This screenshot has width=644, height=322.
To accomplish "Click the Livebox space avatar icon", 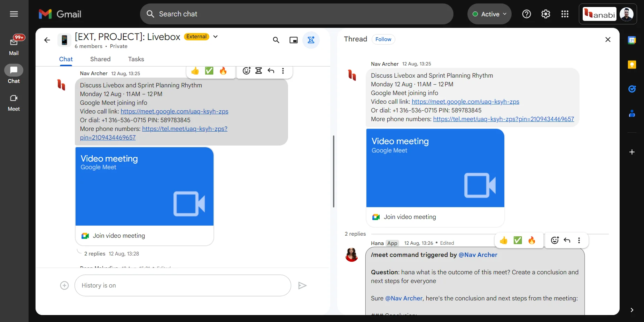I will click(x=64, y=40).
